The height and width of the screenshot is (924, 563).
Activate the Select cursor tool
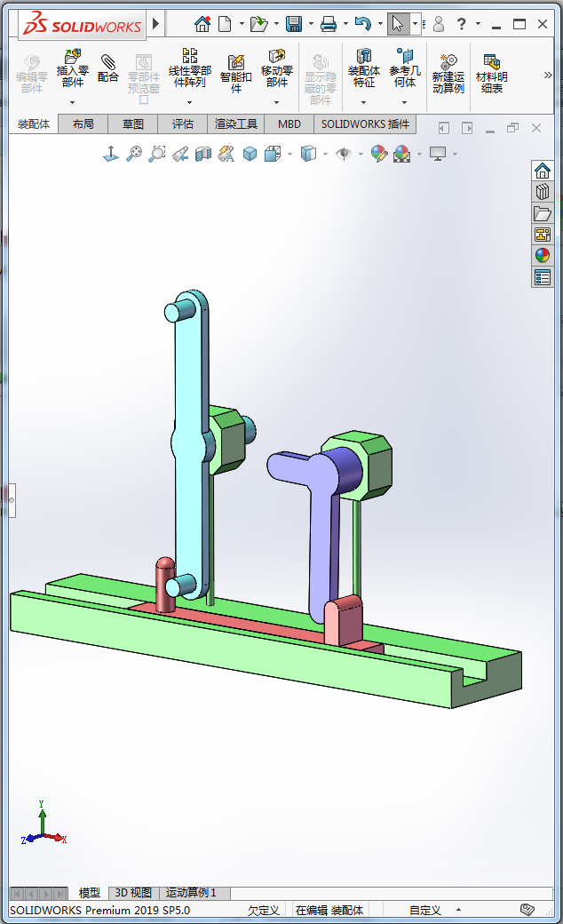(x=399, y=24)
